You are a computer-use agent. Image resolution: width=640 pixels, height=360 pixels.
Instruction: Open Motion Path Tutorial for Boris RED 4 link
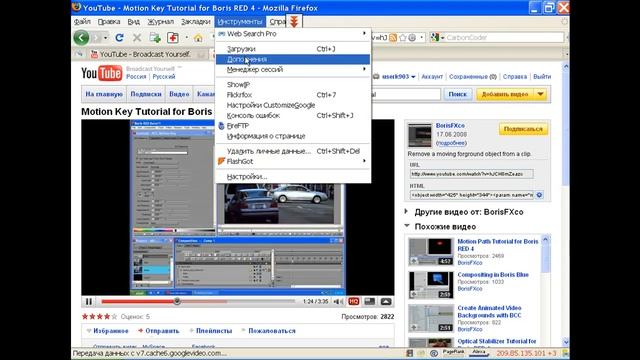click(498, 245)
